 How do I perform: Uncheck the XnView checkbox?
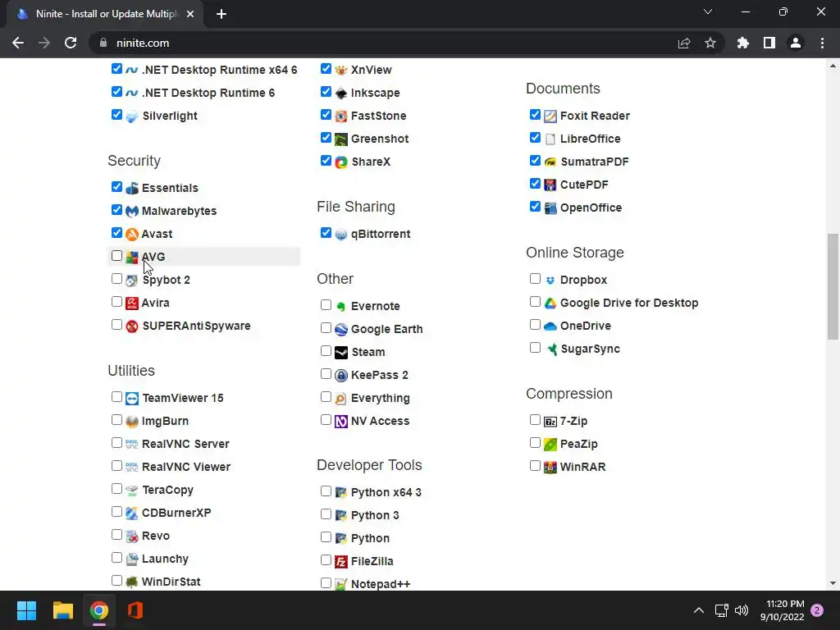coord(326,69)
